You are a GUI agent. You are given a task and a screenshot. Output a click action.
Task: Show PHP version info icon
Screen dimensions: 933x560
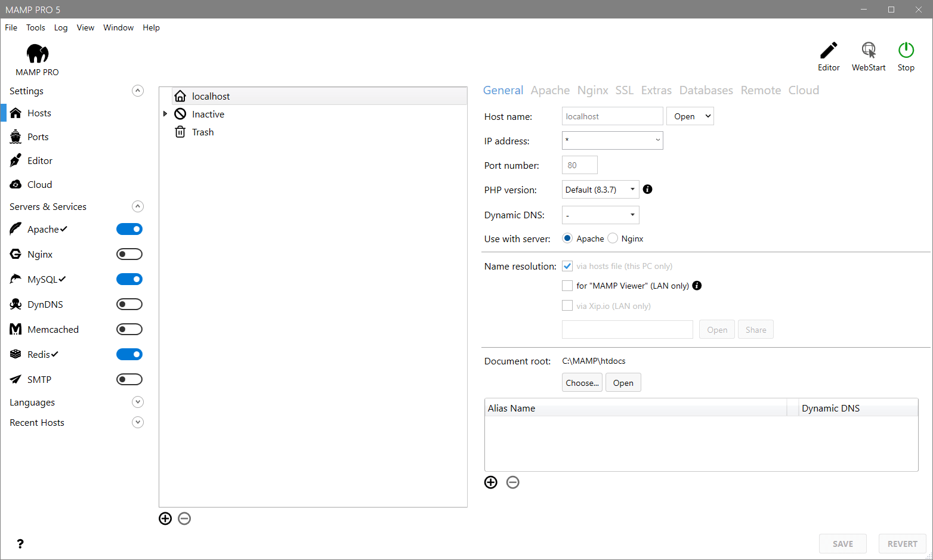click(648, 190)
